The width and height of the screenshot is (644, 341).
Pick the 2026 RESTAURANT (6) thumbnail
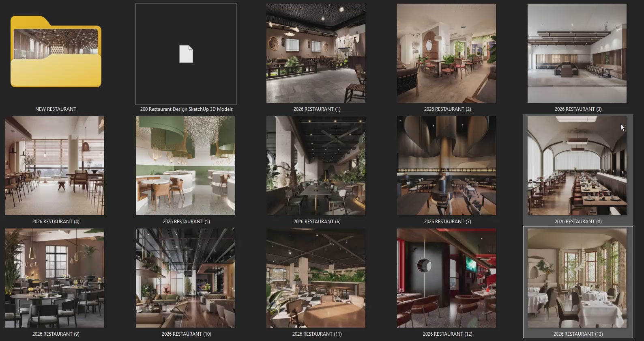[x=316, y=166]
